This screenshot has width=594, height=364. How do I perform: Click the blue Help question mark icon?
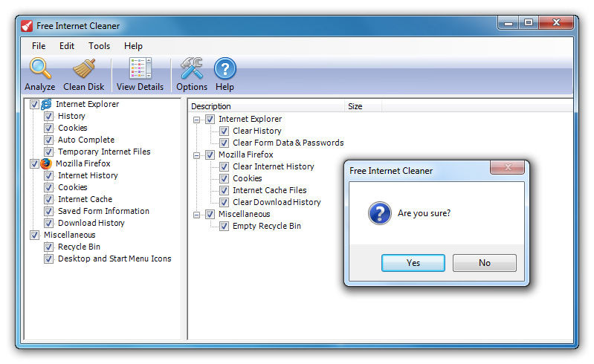point(225,69)
